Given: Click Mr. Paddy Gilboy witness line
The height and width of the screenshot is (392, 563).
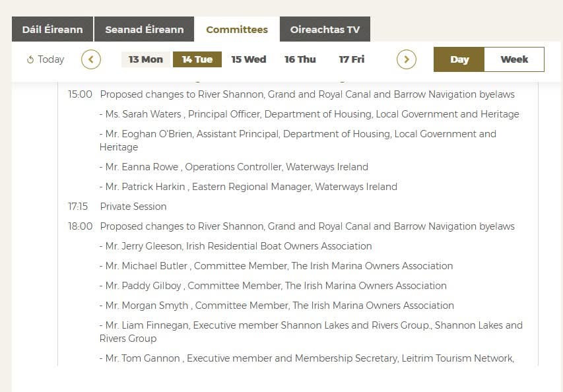Looking at the screenshot, I should [273, 285].
